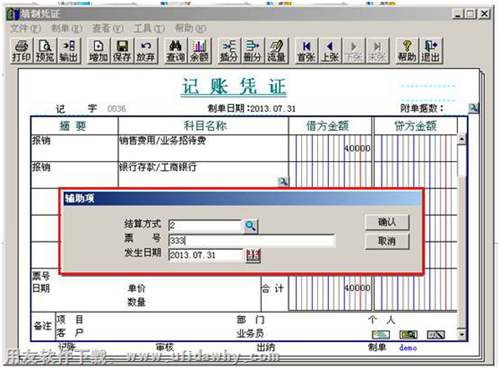Screen dimensions: 500x369
Task: Click the voucher number 0036
Action: (117, 109)
